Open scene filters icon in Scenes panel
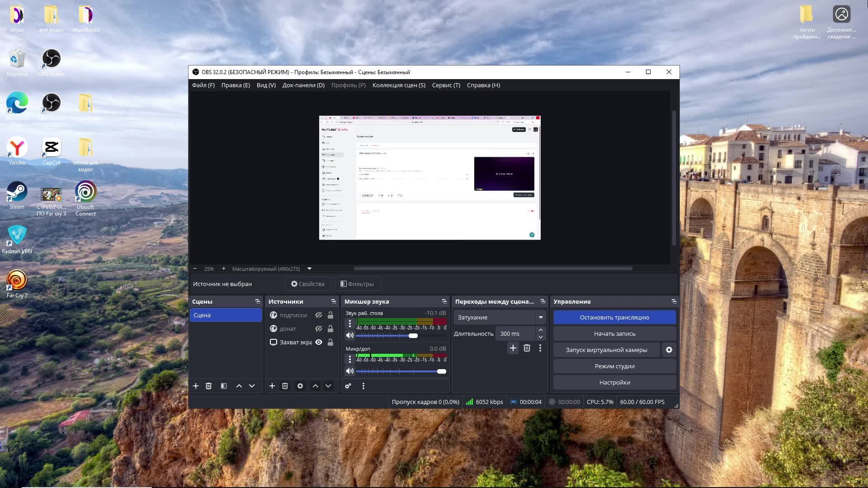Image resolution: width=868 pixels, height=488 pixels. point(224,386)
